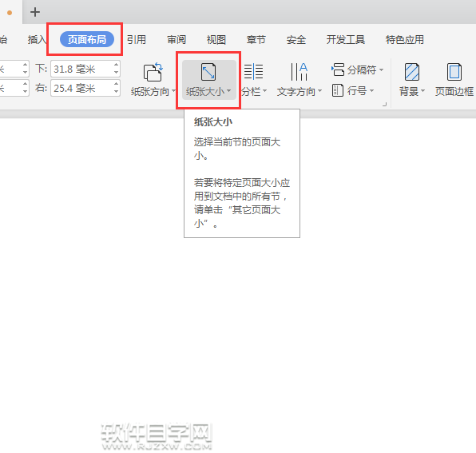476x453 pixels.
Task: Open page setup dialog launcher corner icon
Action: pyautogui.click(x=385, y=105)
